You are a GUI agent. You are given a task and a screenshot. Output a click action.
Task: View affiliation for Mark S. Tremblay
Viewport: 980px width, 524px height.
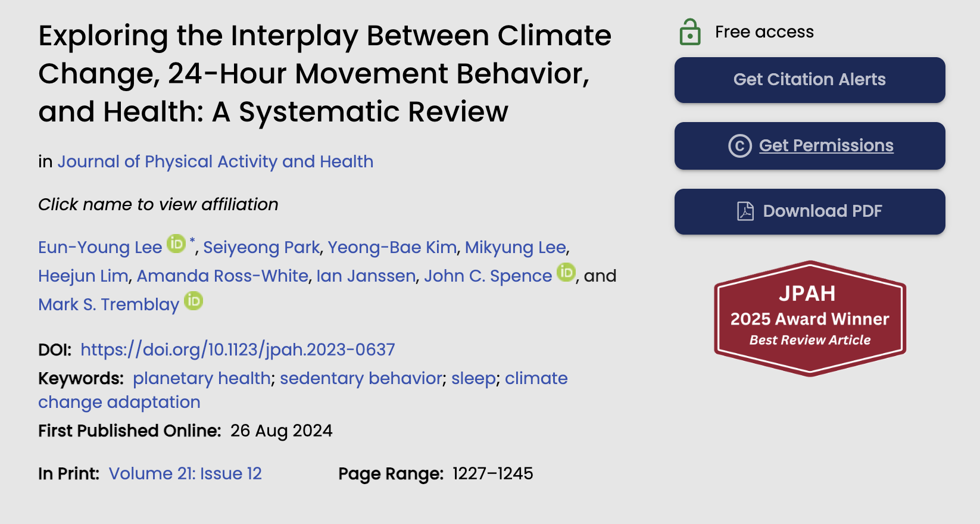pos(109,304)
